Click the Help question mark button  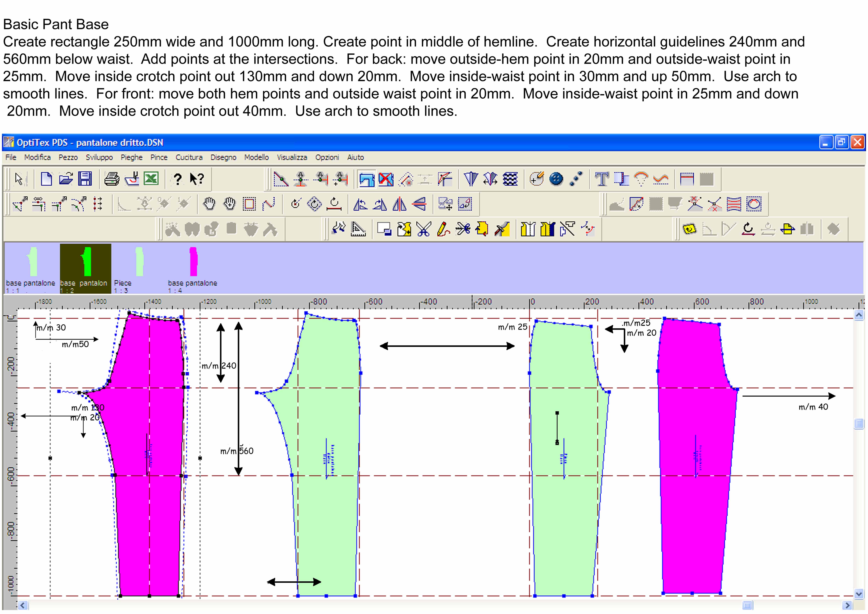pos(178,179)
